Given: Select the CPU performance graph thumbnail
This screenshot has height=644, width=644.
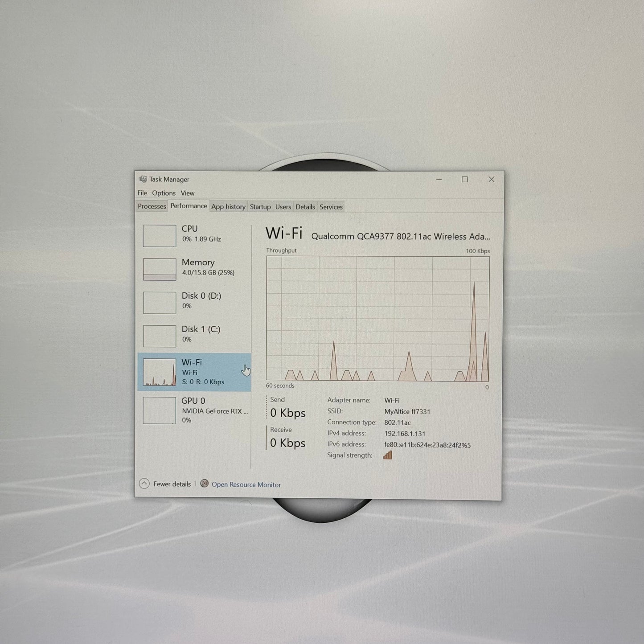Looking at the screenshot, I should (160, 236).
